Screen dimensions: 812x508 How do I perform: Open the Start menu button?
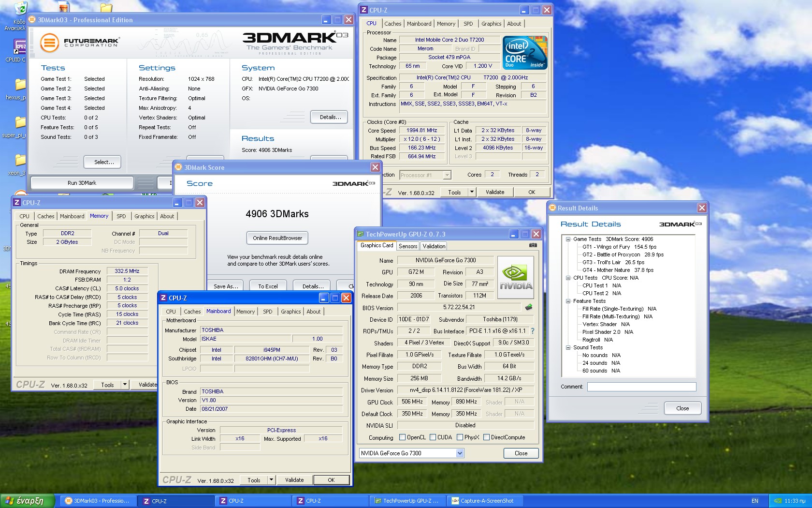(27, 501)
